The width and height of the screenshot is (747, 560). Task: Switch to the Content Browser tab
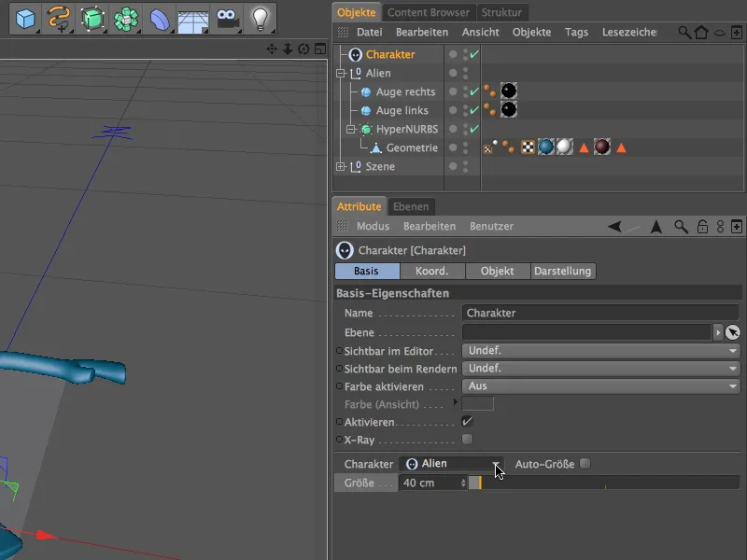click(x=429, y=12)
